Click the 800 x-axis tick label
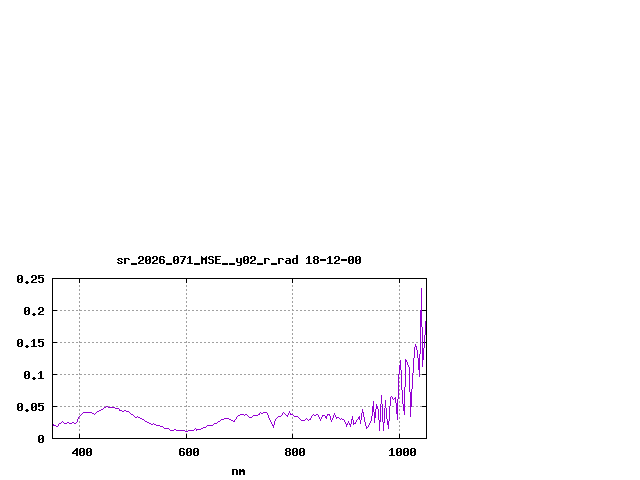640x480 pixels. pos(294,453)
